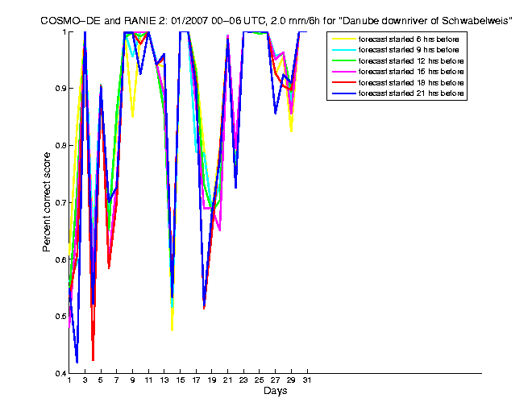532x419 pixels.
Task: Click legend entry 'forecast started 21 hrs before'
Action: [x=411, y=93]
